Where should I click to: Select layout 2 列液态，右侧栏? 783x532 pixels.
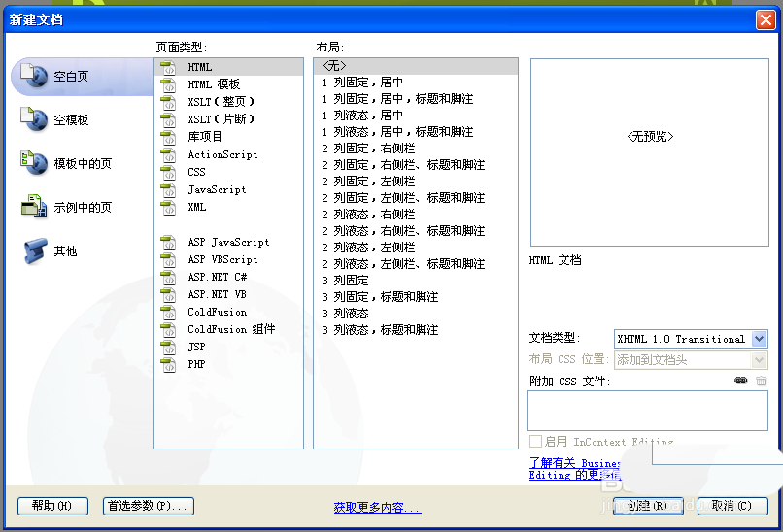pyautogui.click(x=416, y=215)
